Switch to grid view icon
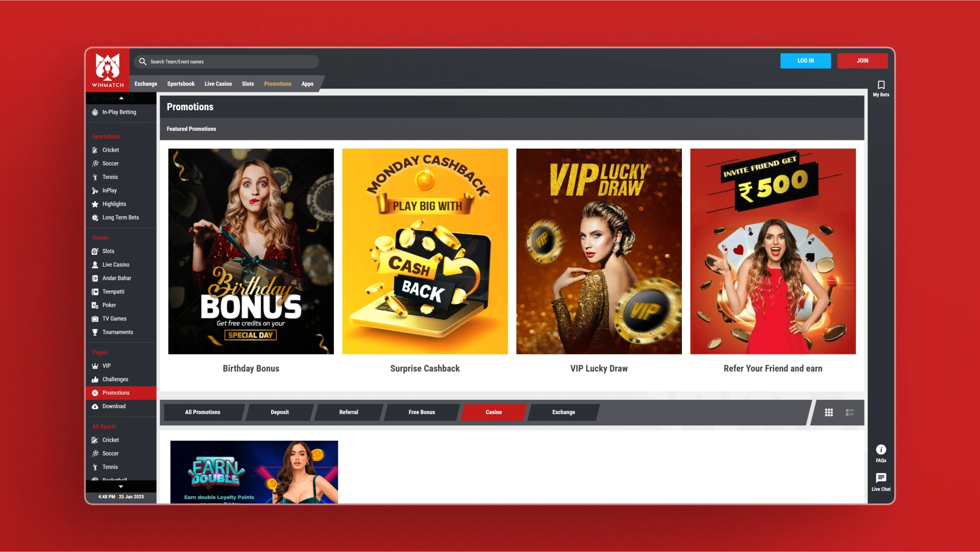 [x=829, y=413]
